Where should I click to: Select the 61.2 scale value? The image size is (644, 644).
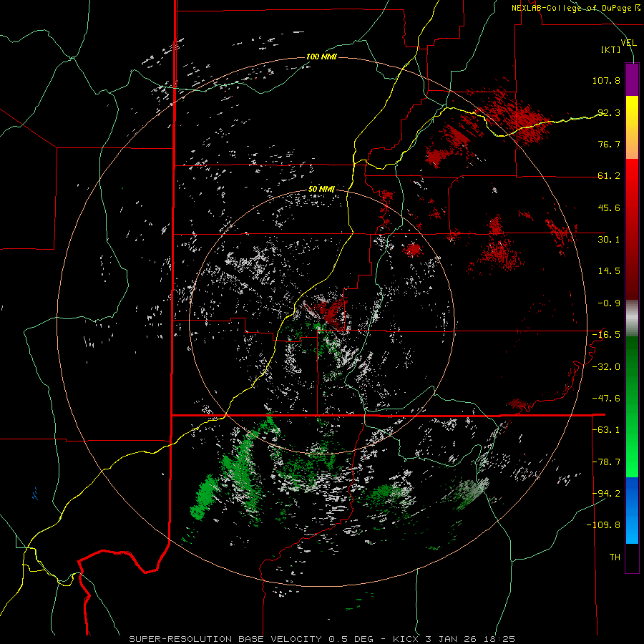click(x=609, y=176)
